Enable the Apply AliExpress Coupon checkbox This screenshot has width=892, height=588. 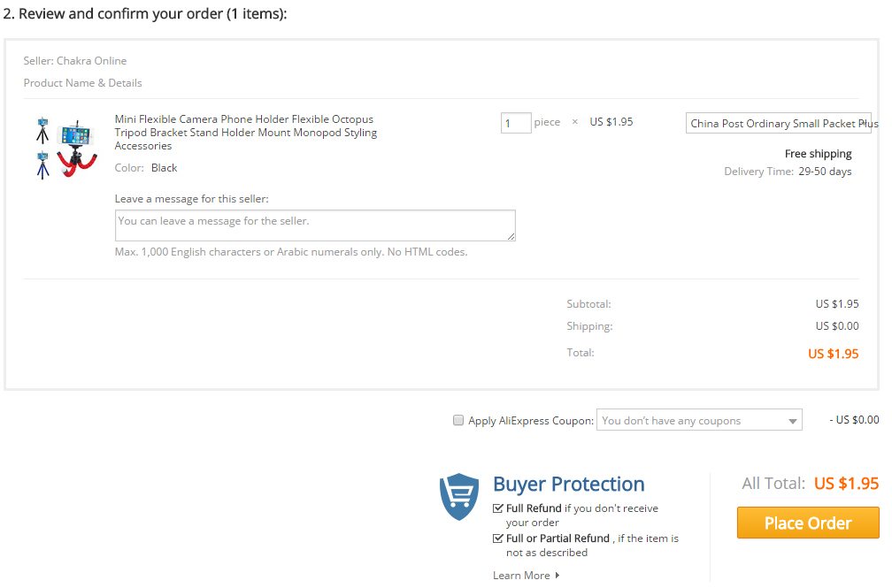tap(458, 421)
